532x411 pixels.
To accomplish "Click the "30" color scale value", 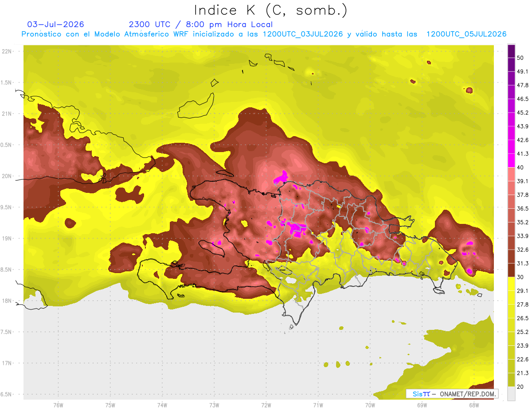I will (520, 277).
